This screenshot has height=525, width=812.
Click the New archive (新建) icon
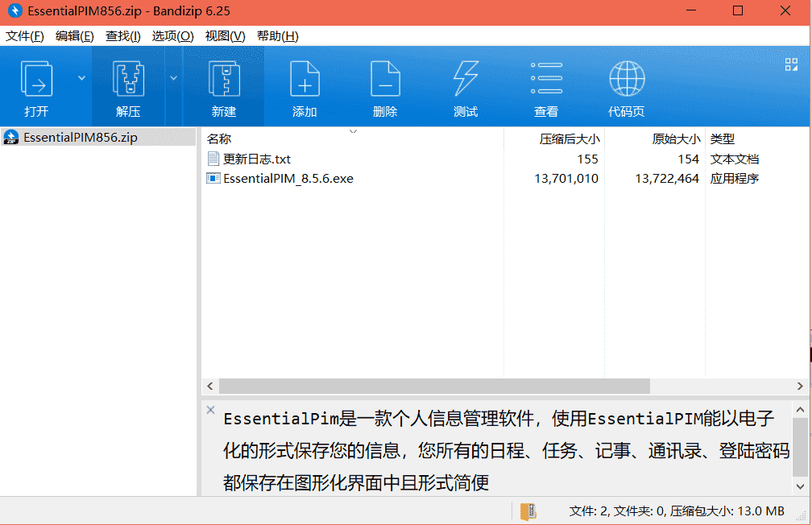224,79
